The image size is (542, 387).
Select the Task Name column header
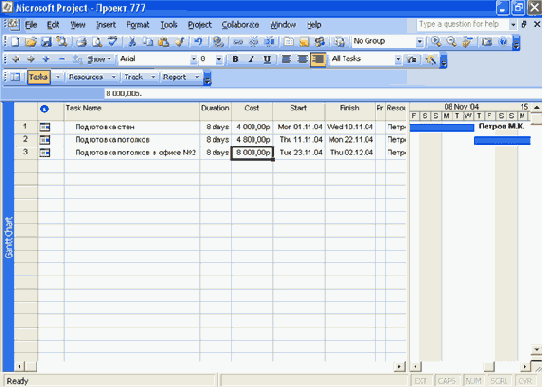click(x=132, y=111)
